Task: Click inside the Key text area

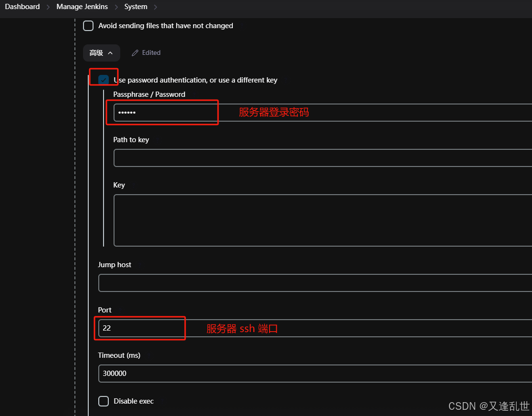Action: click(x=323, y=220)
